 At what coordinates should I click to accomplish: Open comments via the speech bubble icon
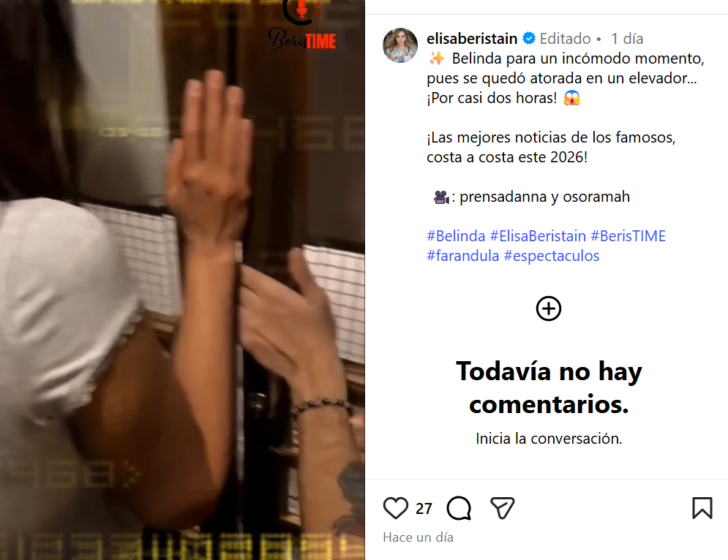[x=459, y=507]
